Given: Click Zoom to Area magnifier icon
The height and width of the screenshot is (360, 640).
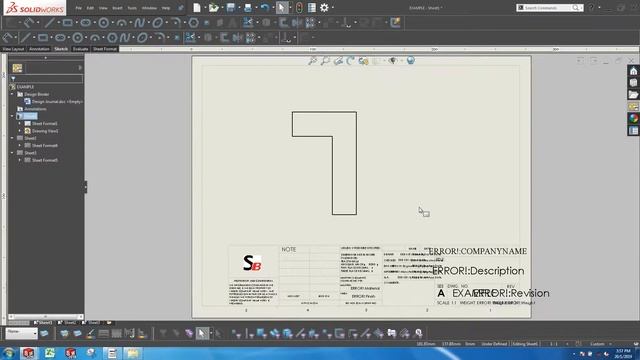Looking at the screenshot, I should [x=325, y=61].
